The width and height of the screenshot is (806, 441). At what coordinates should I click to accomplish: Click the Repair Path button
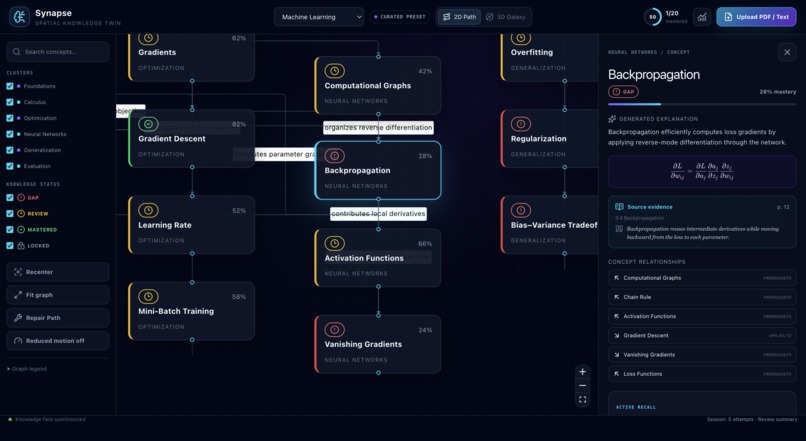[58, 318]
